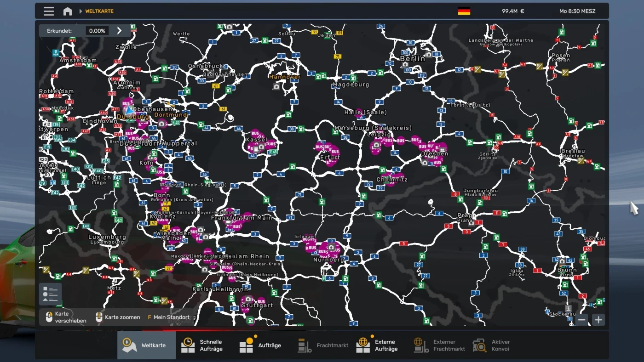
Task: Open the Schnelle Aufträge tab
Action: (202, 345)
